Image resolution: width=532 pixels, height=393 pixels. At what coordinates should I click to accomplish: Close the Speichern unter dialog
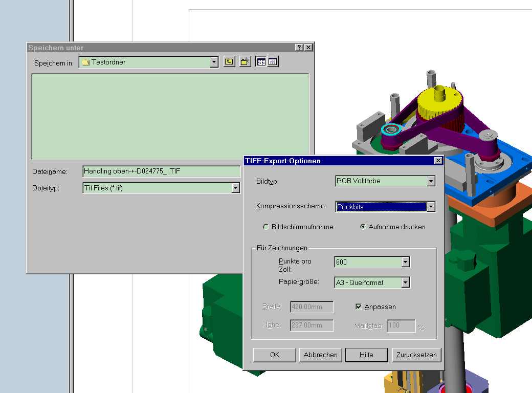coord(308,48)
